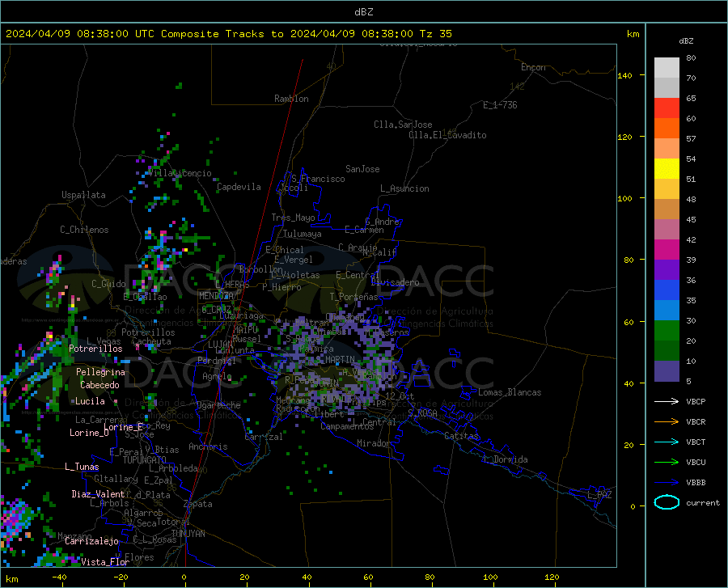Click the Encon map label

(533, 67)
